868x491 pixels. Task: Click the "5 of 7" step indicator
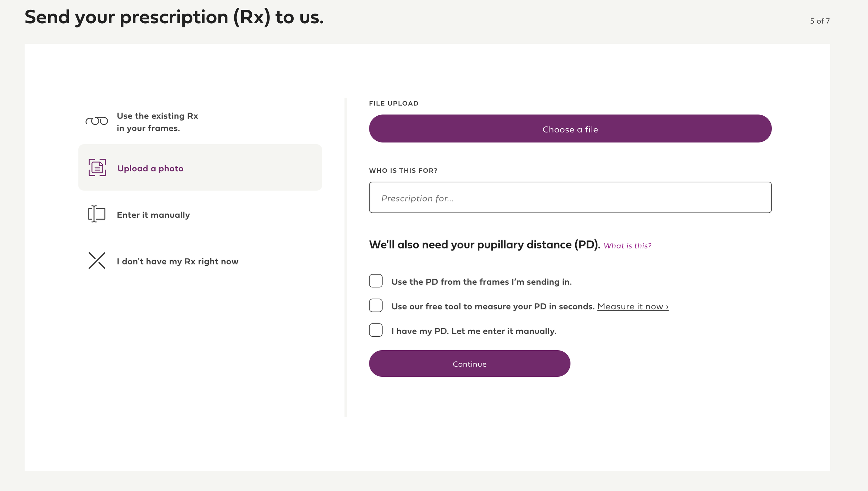(820, 21)
